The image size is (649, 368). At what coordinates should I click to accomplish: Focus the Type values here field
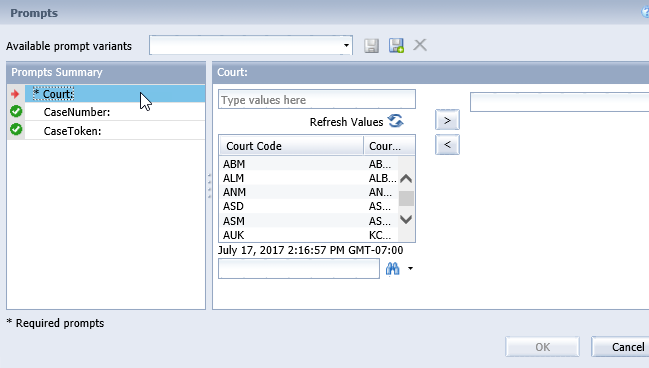[317, 100]
